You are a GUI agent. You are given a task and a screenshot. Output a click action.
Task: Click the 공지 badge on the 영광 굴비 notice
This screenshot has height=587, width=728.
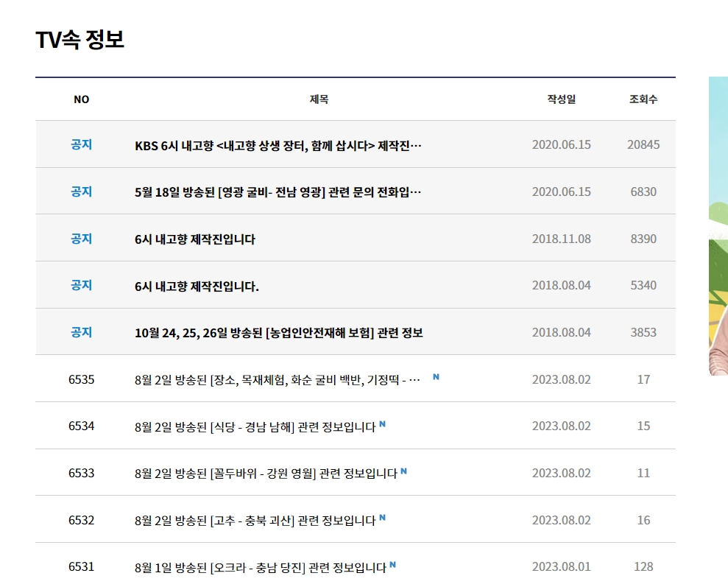pyautogui.click(x=82, y=191)
